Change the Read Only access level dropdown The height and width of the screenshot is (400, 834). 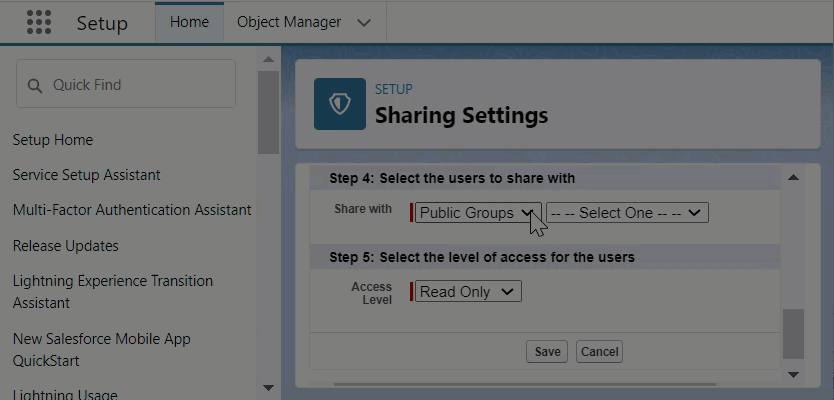pyautogui.click(x=467, y=292)
